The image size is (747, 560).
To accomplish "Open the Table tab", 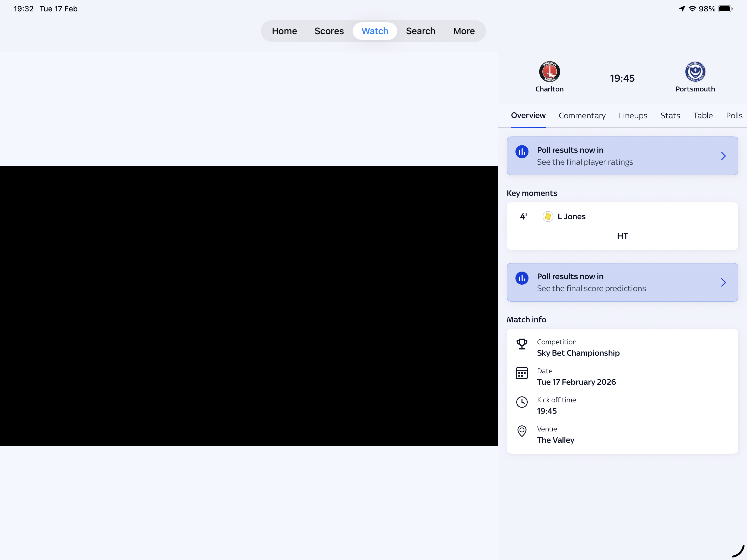I will click(x=703, y=116).
